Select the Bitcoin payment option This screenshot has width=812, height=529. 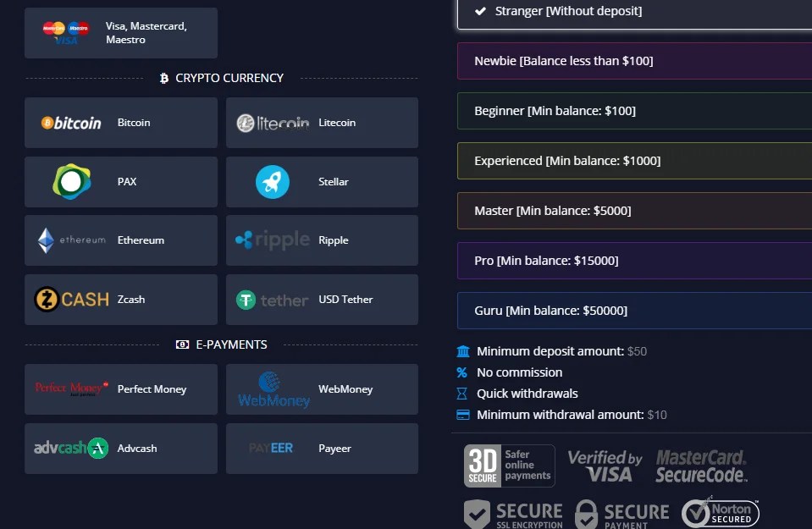point(120,122)
